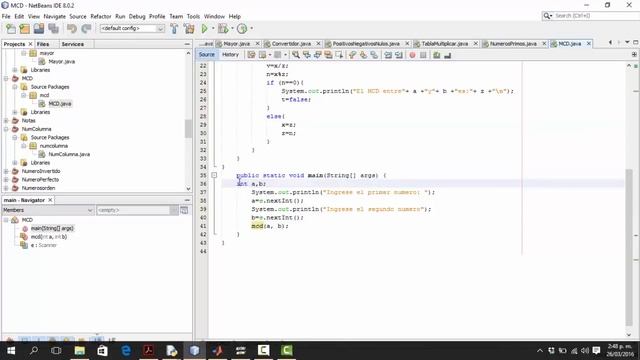Switch to the NumerosPrimos.java tab
This screenshot has width=640, height=360.
pos(513,44)
